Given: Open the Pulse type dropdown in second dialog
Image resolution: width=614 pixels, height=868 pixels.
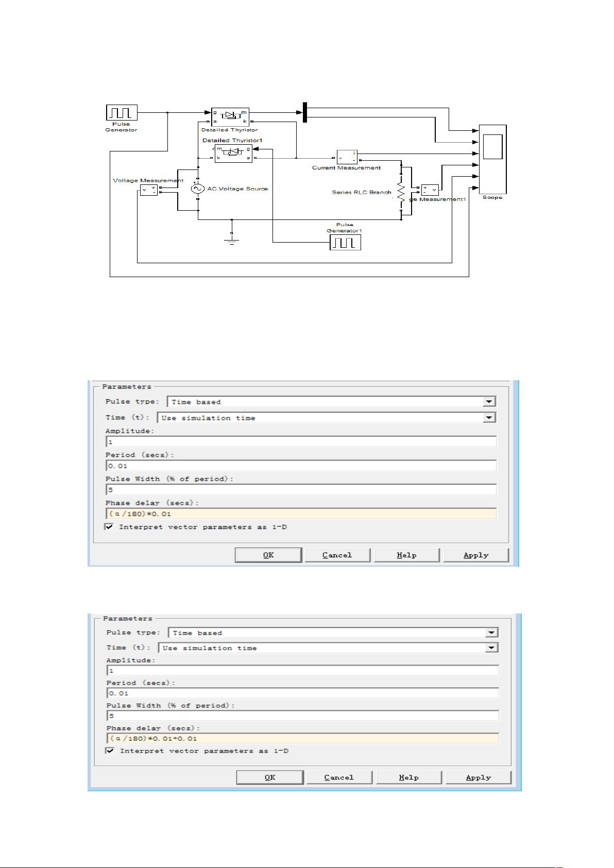Looking at the screenshot, I should click(492, 633).
